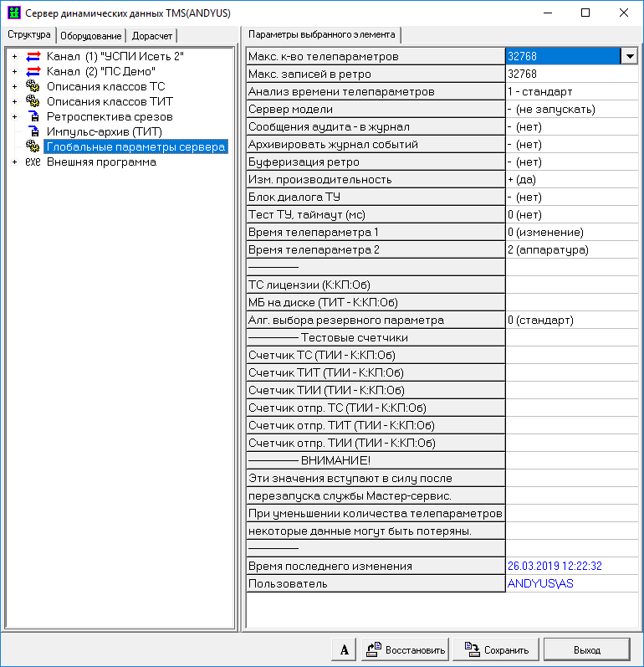Click the red-blue arrows icon for УСПИ Исеть 2 channel
The height and width of the screenshot is (667, 644).
(x=33, y=56)
